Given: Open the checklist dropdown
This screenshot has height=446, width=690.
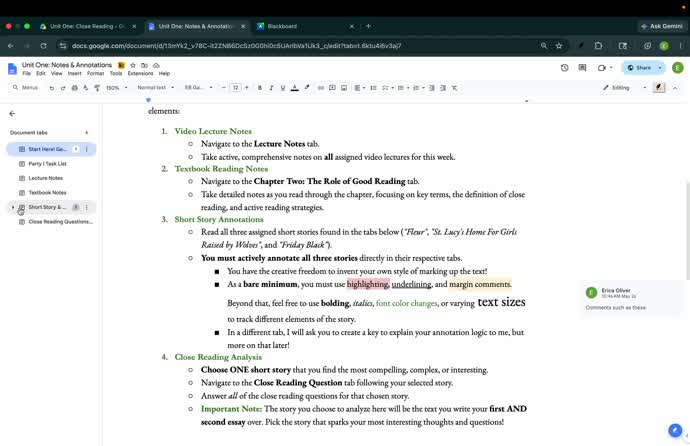Looking at the screenshot, I should point(387,88).
